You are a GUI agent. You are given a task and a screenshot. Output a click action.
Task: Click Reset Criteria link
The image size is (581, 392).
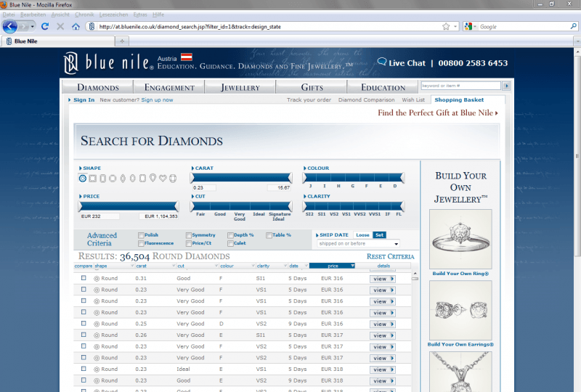(x=391, y=256)
